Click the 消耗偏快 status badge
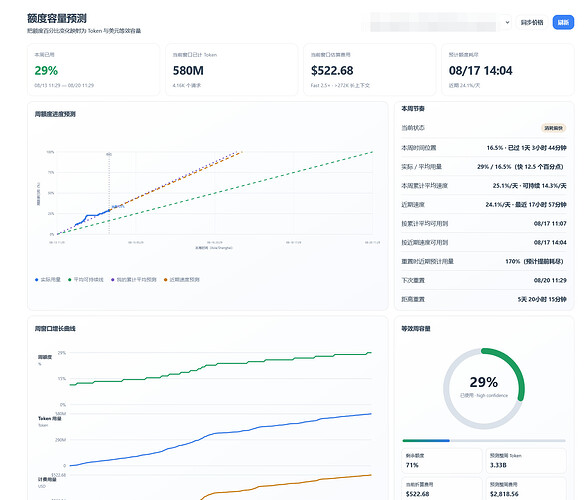The height and width of the screenshot is (500, 585). point(553,128)
